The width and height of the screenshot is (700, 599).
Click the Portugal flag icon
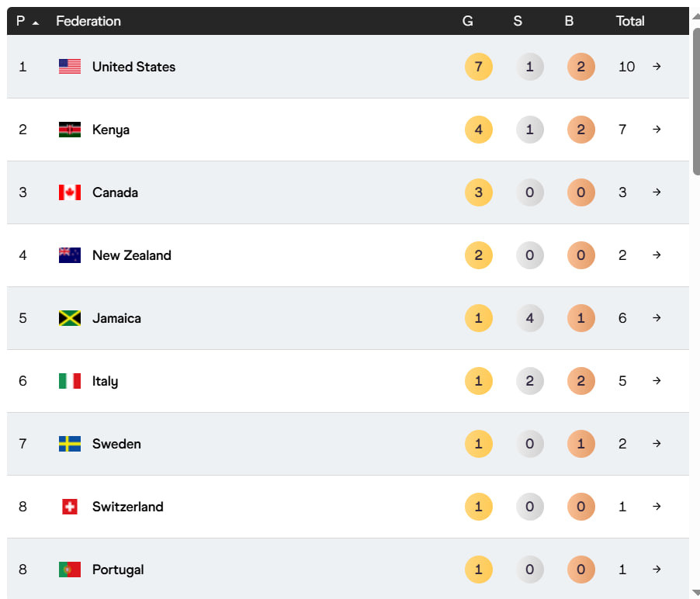tap(70, 570)
